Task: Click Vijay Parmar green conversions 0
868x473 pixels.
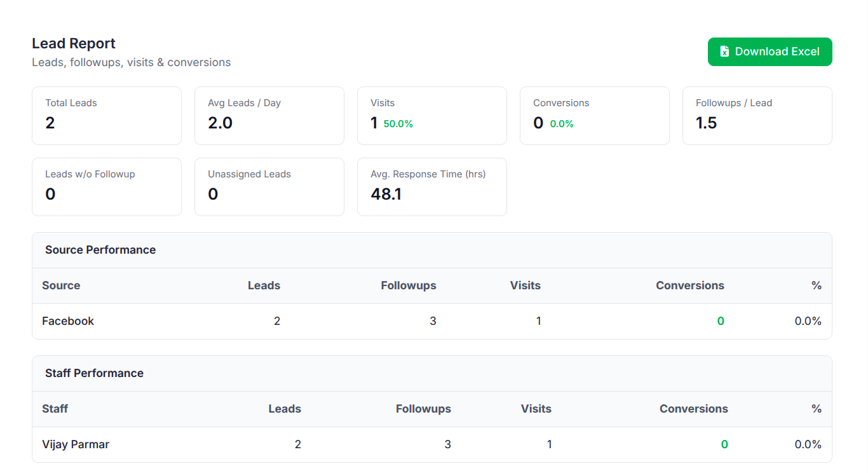Action: point(724,444)
